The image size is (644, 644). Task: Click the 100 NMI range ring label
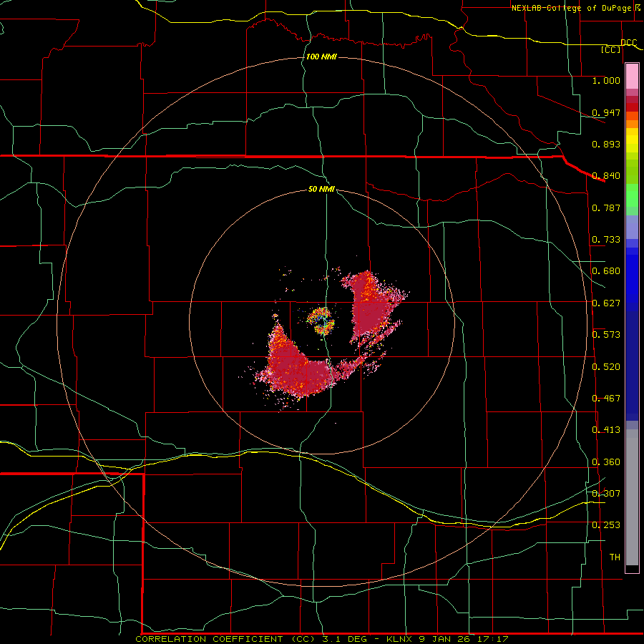coord(321,57)
